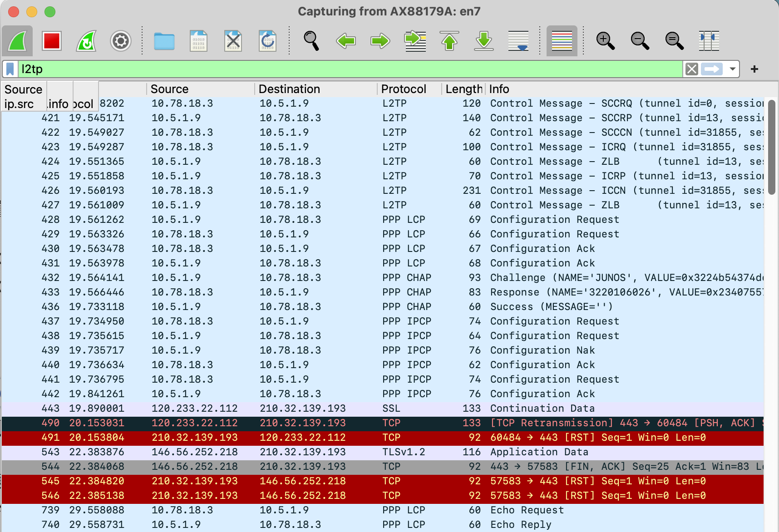The image size is (779, 532).
Task: Jump to last packet arrow icon
Action: 484,41
